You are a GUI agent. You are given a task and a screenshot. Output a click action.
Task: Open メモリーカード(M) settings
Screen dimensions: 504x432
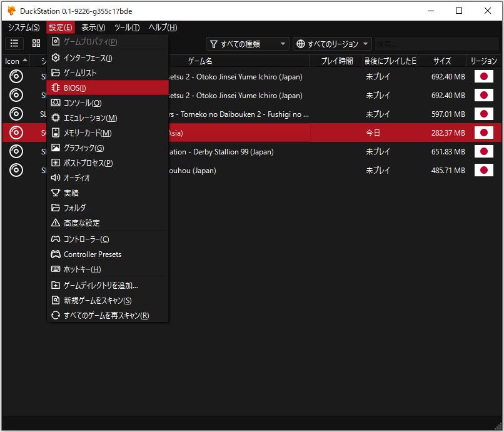pos(108,133)
